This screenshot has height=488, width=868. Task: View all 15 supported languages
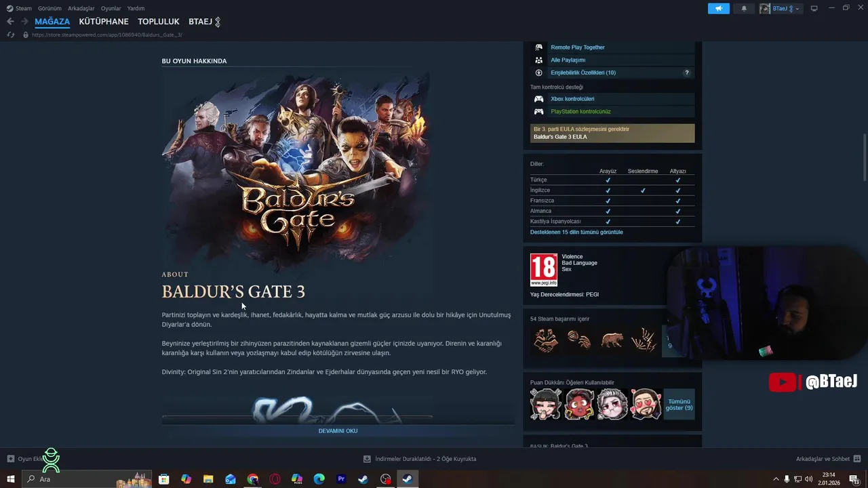click(576, 232)
